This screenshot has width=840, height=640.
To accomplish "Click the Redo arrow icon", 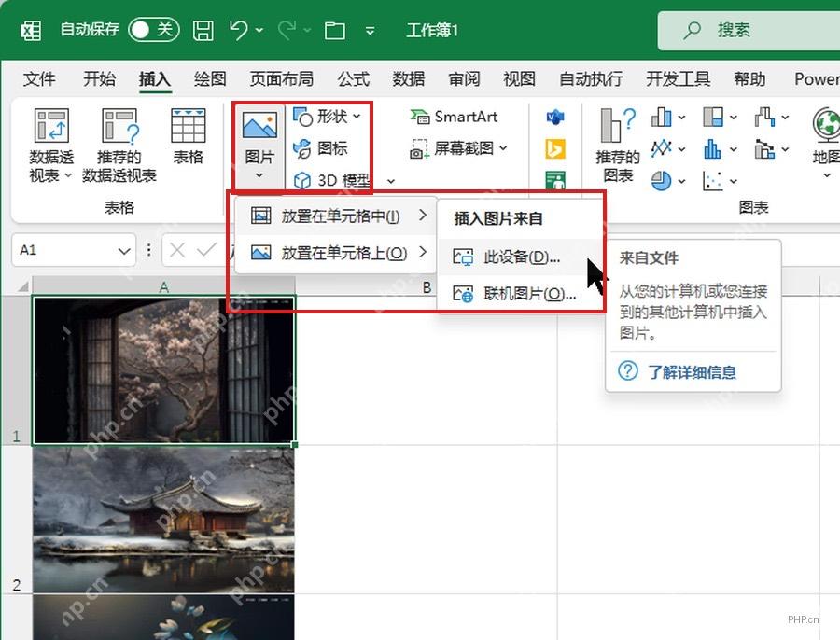I will coord(287,30).
